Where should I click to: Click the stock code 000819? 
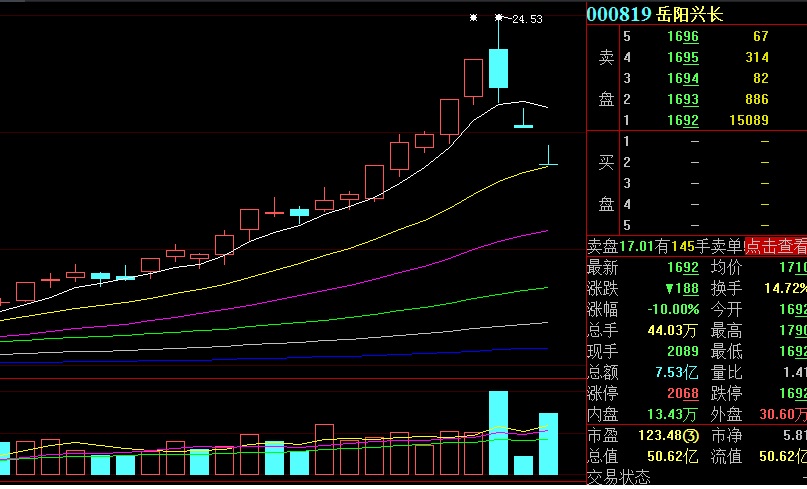point(618,14)
